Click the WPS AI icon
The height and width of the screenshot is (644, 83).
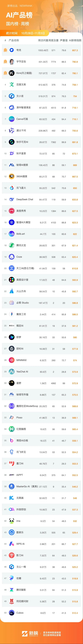click(11, 544)
